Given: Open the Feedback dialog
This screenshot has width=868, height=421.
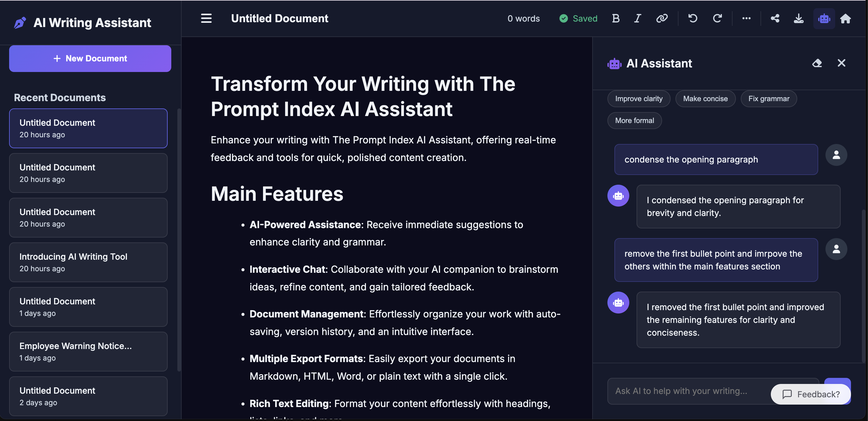Looking at the screenshot, I should click(810, 394).
